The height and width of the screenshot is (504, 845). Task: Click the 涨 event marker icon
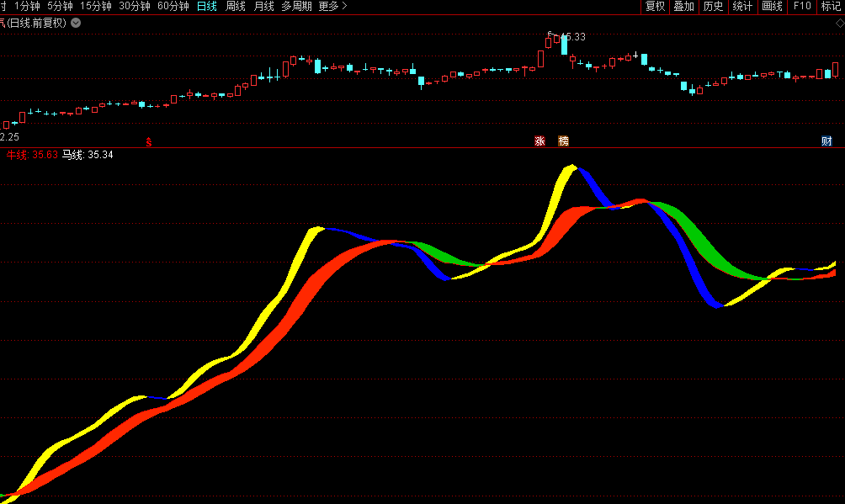(539, 141)
